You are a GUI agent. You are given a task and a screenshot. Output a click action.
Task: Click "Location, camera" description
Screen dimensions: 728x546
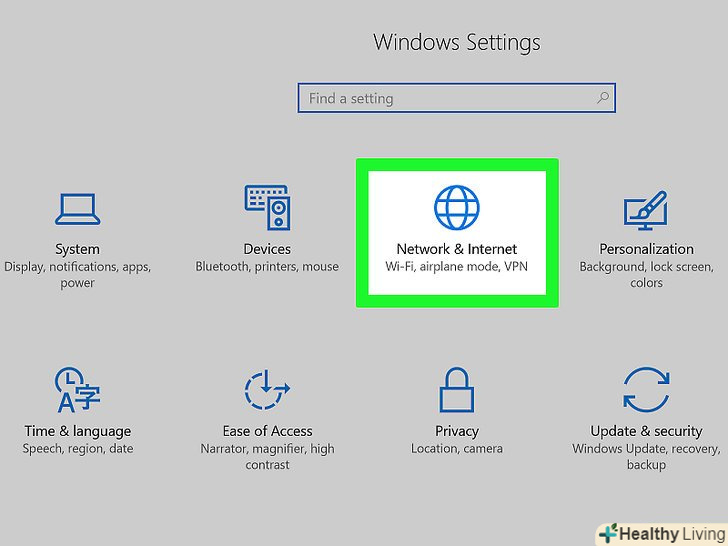pos(457,449)
